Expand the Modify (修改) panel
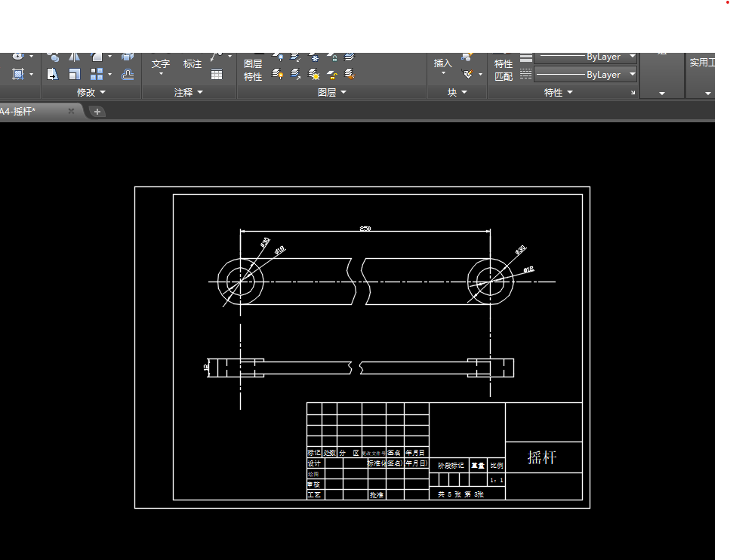The image size is (730, 560). tap(91, 92)
